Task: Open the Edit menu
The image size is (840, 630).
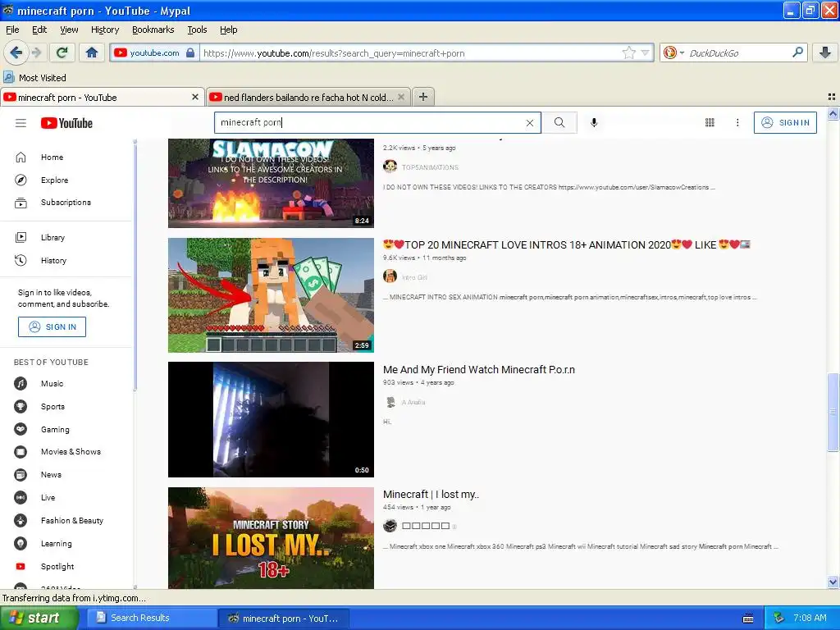Action: (x=39, y=30)
